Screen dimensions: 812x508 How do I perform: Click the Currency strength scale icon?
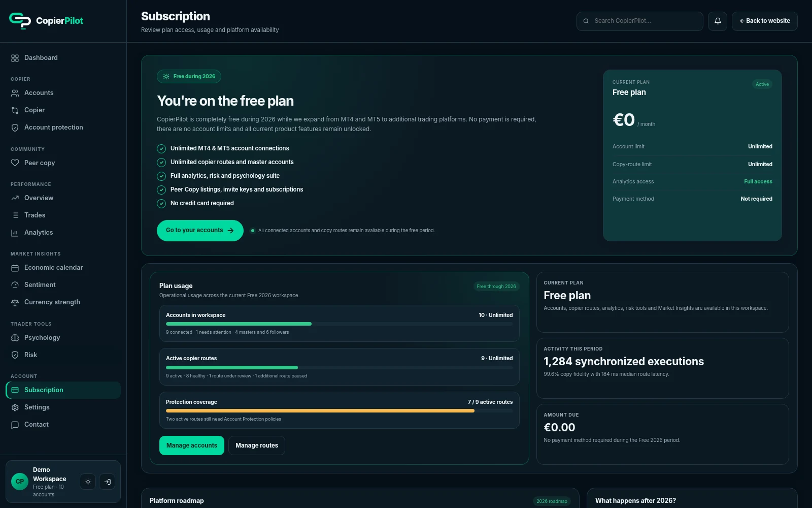coord(15,302)
